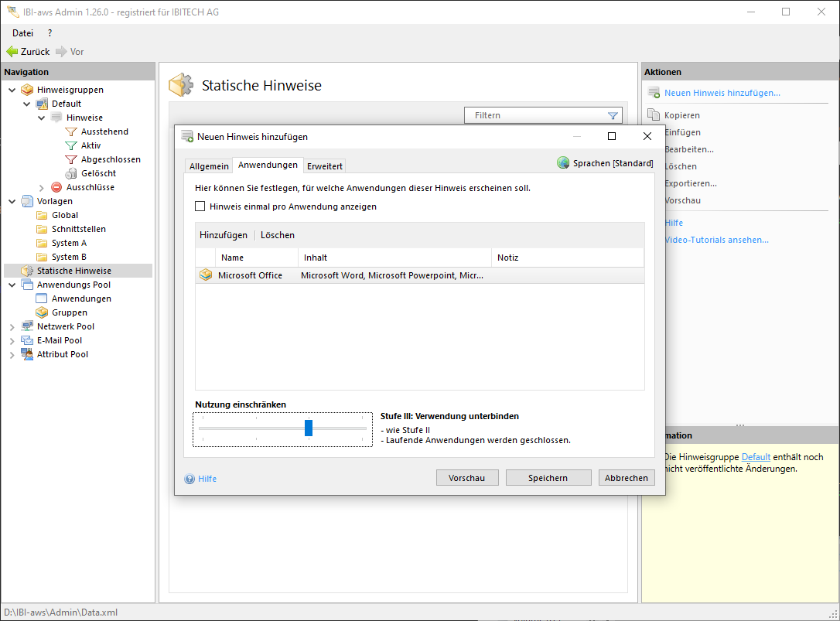Collapse the Hinweisgruppen tree node
The width and height of the screenshot is (840, 621).
(12, 90)
